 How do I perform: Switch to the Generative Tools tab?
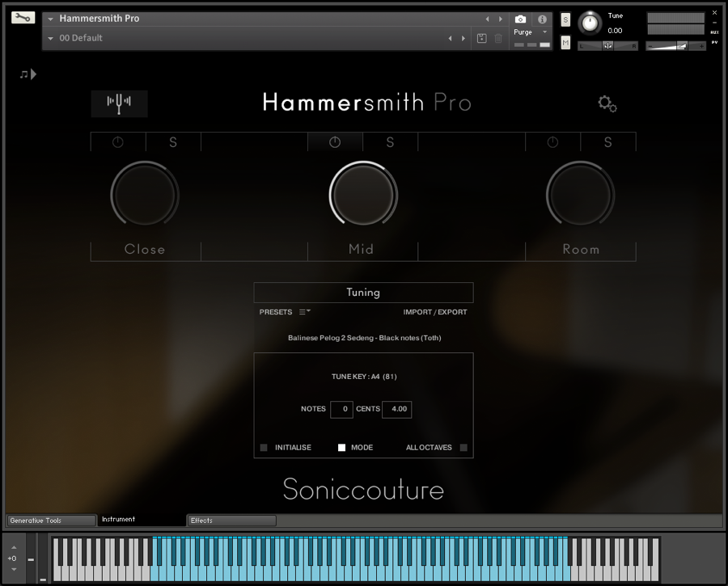(51, 521)
